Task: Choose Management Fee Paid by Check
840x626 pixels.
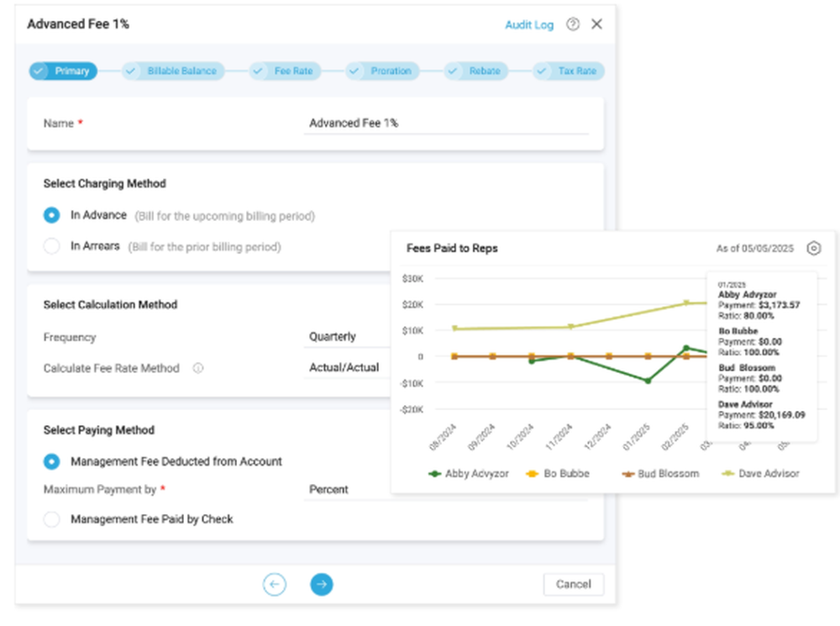Action: pyautogui.click(x=52, y=519)
